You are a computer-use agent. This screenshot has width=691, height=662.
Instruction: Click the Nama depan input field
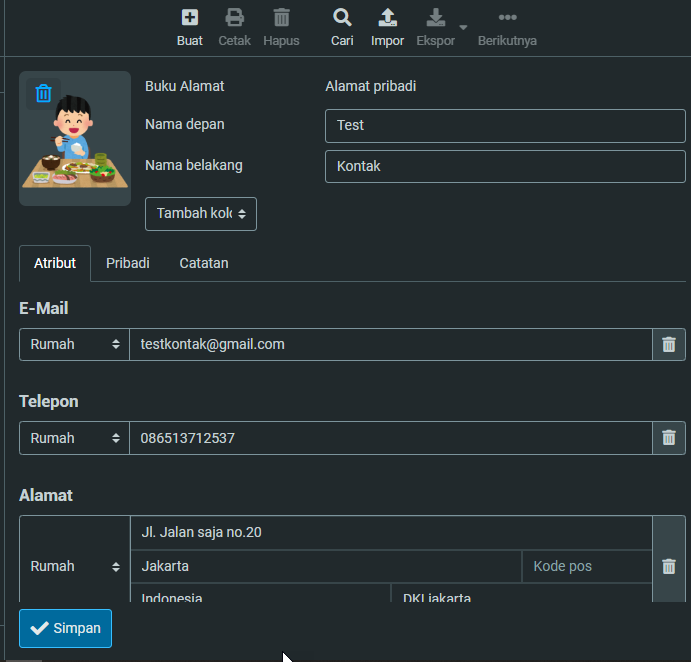click(505, 126)
